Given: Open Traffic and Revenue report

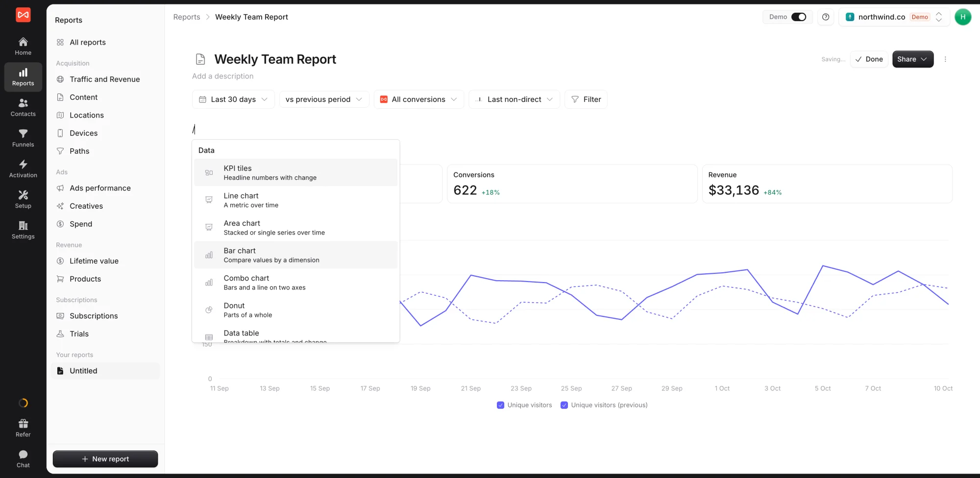Looking at the screenshot, I should click(105, 79).
